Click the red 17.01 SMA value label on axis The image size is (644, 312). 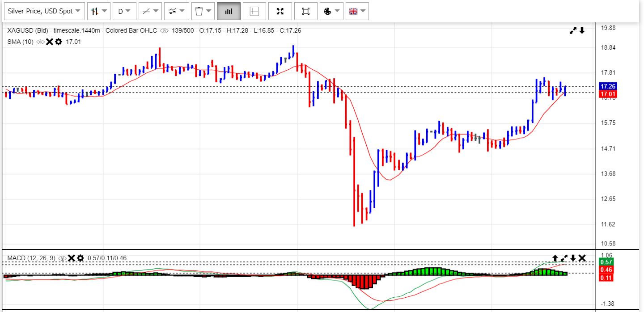point(608,94)
